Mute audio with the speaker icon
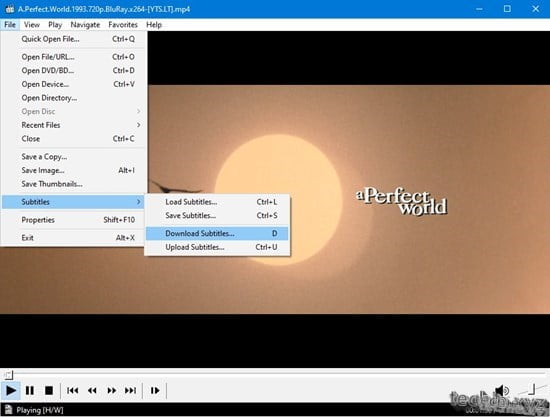The width and height of the screenshot is (550, 417). (502, 390)
